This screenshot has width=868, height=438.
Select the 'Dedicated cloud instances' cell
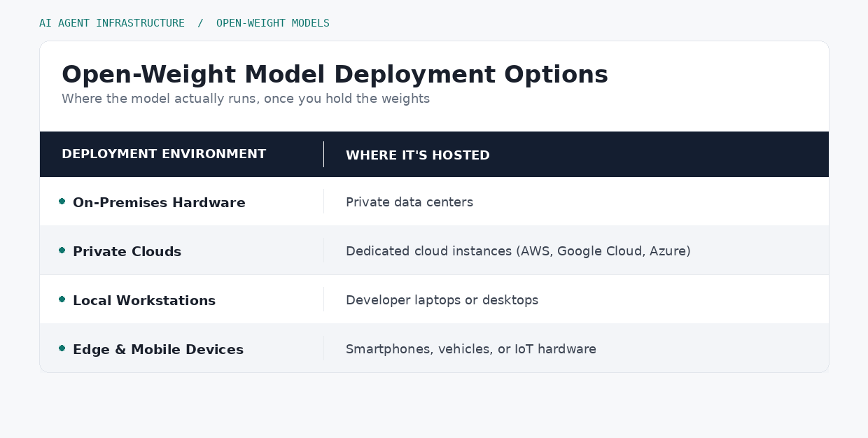tap(518, 251)
